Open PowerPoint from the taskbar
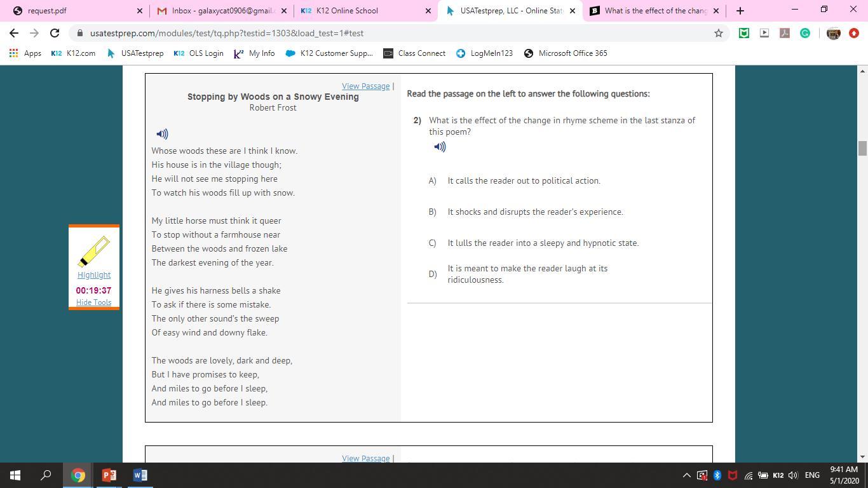The image size is (868, 488). click(109, 475)
